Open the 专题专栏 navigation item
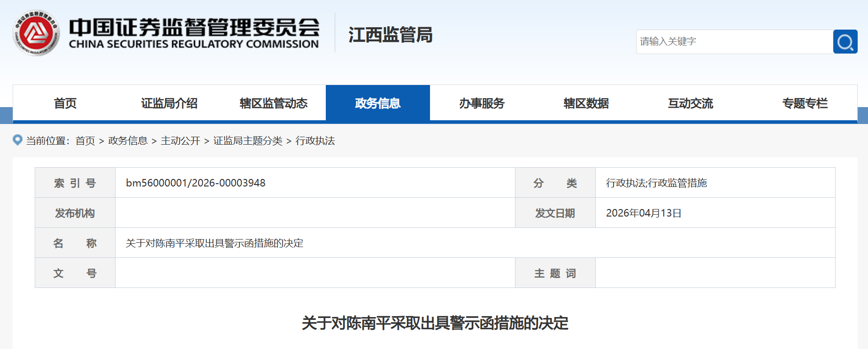Viewport: 868px width, 349px height. (x=805, y=103)
